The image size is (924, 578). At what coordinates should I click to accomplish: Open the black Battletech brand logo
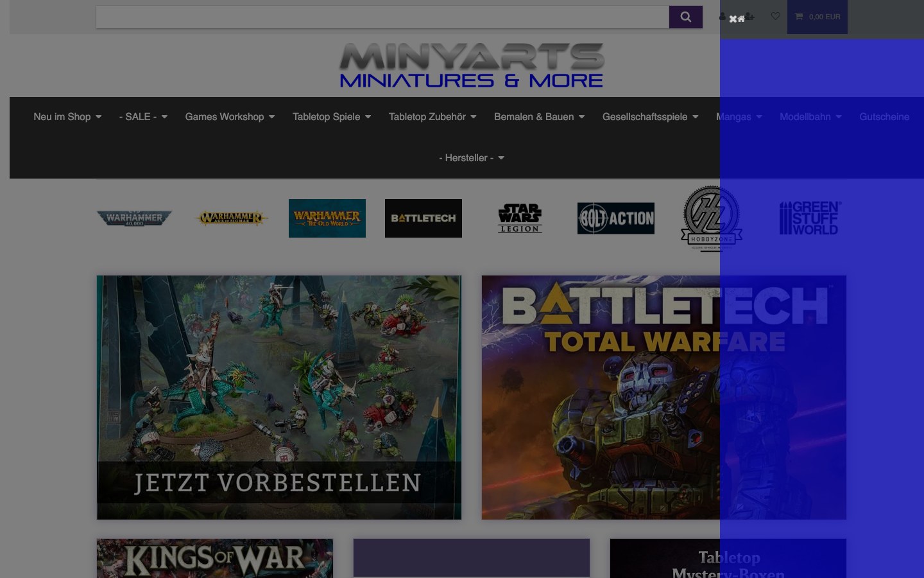pos(424,218)
